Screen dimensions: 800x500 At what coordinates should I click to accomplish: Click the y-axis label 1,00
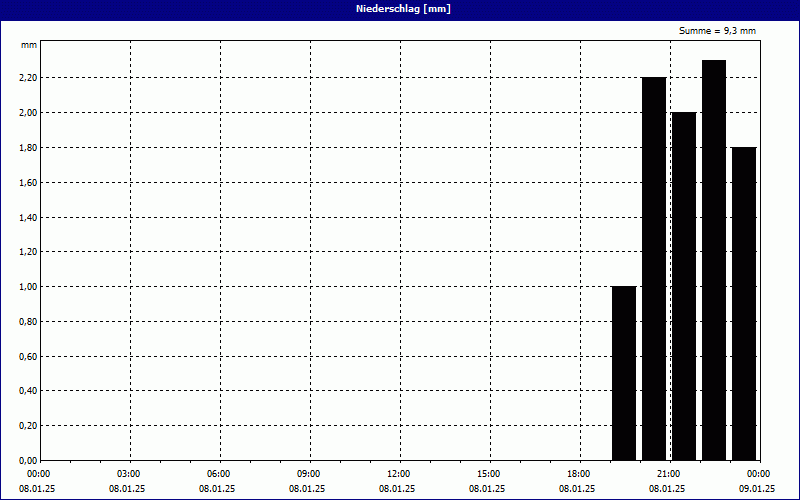pyautogui.click(x=28, y=287)
